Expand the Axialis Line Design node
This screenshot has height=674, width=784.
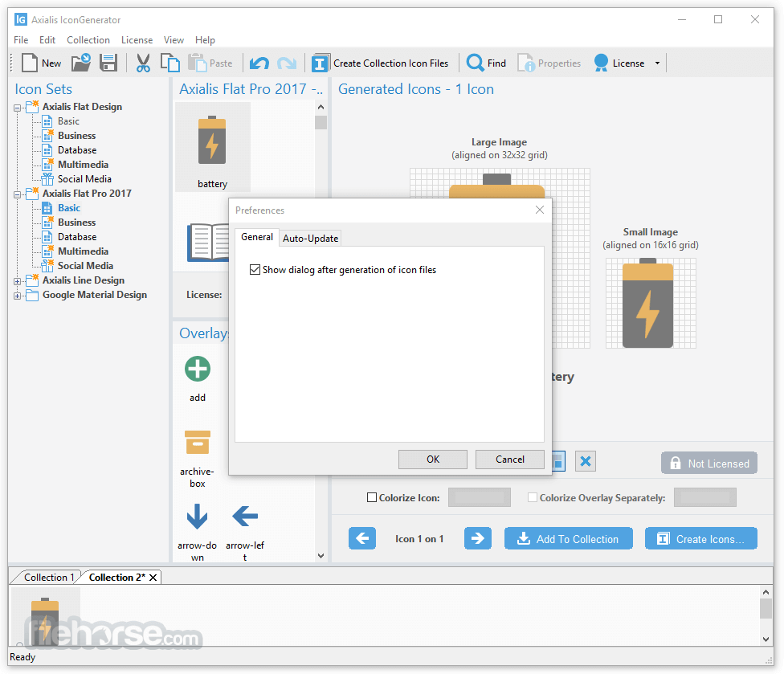[17, 281]
